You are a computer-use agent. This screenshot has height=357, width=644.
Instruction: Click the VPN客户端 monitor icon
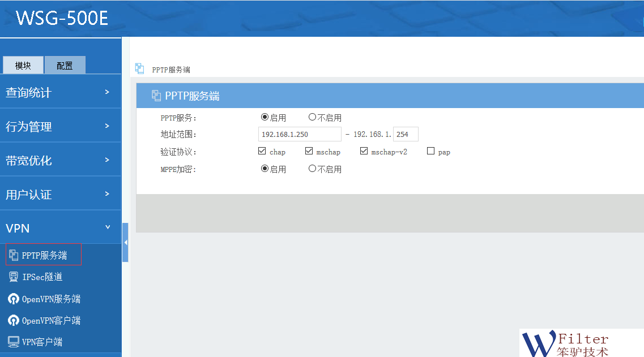pos(14,342)
